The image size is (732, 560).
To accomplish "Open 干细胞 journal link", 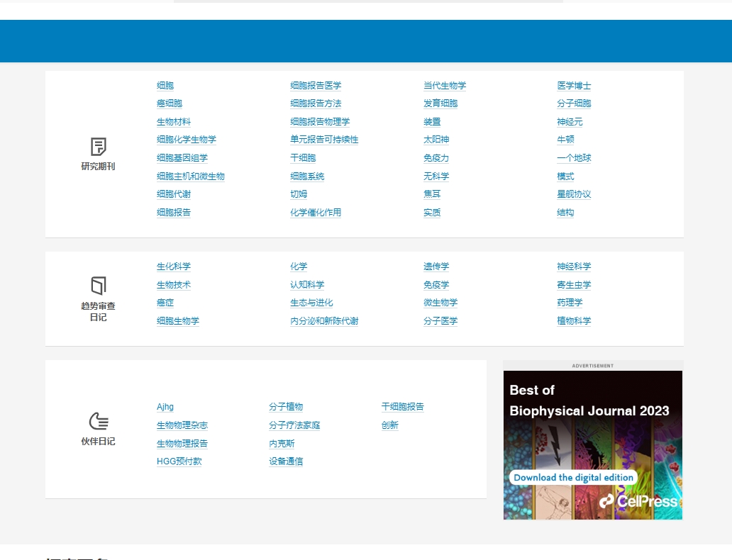I will [303, 158].
